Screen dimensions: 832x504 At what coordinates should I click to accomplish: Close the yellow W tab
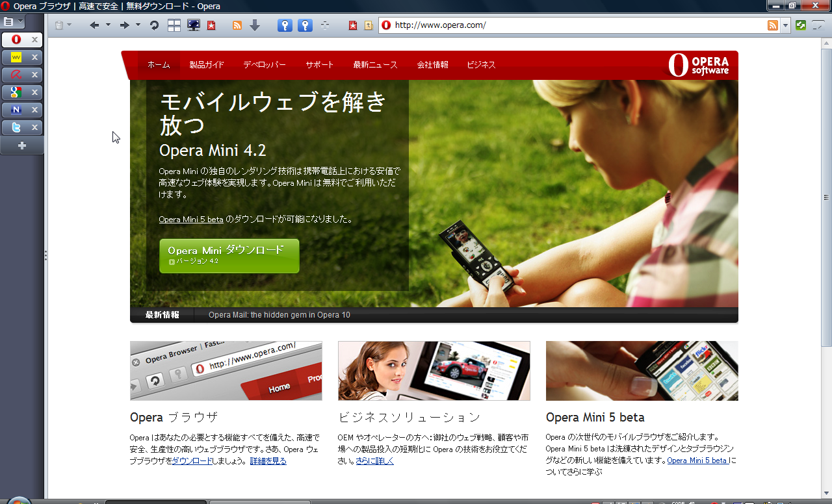pos(35,57)
